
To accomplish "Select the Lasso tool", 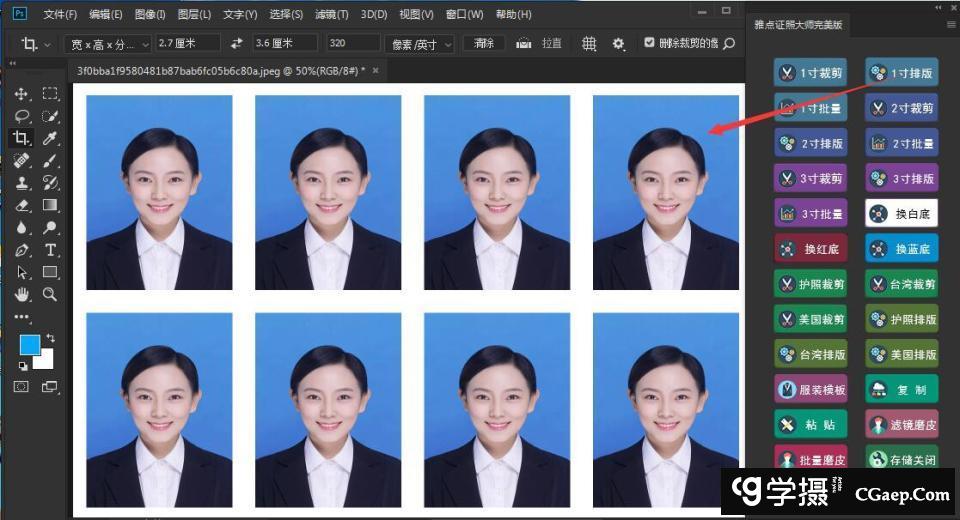I will 21,116.
